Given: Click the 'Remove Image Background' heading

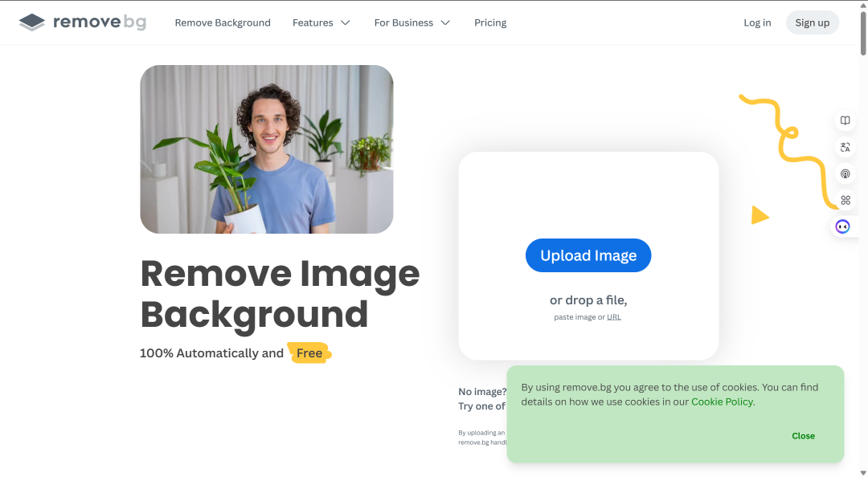Looking at the screenshot, I should (x=280, y=294).
